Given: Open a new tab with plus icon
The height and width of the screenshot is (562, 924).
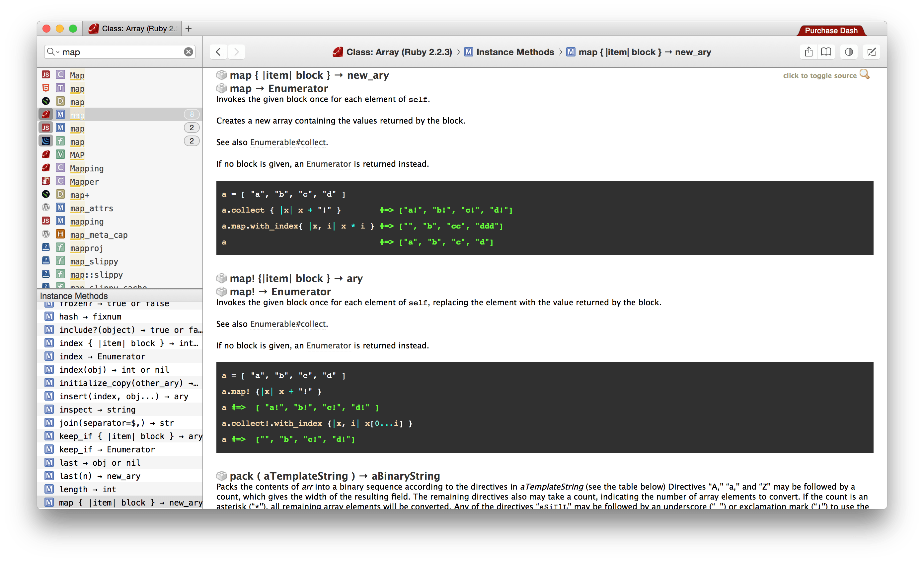Looking at the screenshot, I should pyautogui.click(x=189, y=29).
